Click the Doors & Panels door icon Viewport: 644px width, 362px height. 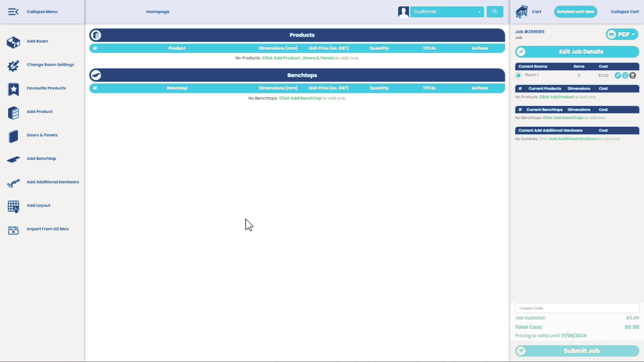coord(13,136)
